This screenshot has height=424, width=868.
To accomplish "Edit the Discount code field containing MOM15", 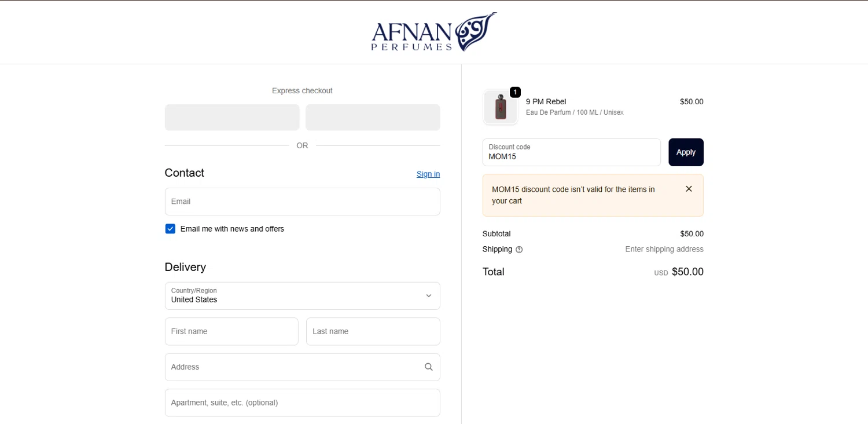I will (572, 152).
